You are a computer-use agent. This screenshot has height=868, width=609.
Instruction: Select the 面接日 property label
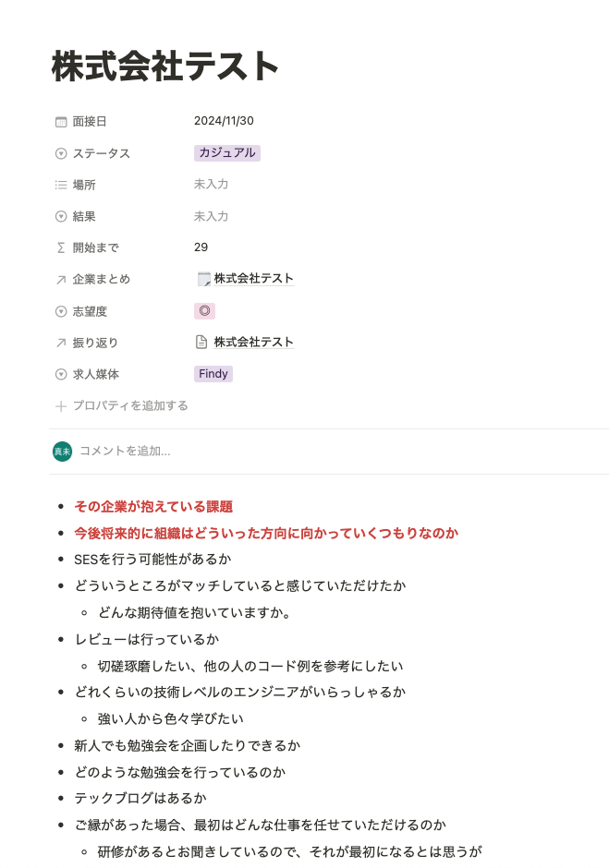coord(88,121)
